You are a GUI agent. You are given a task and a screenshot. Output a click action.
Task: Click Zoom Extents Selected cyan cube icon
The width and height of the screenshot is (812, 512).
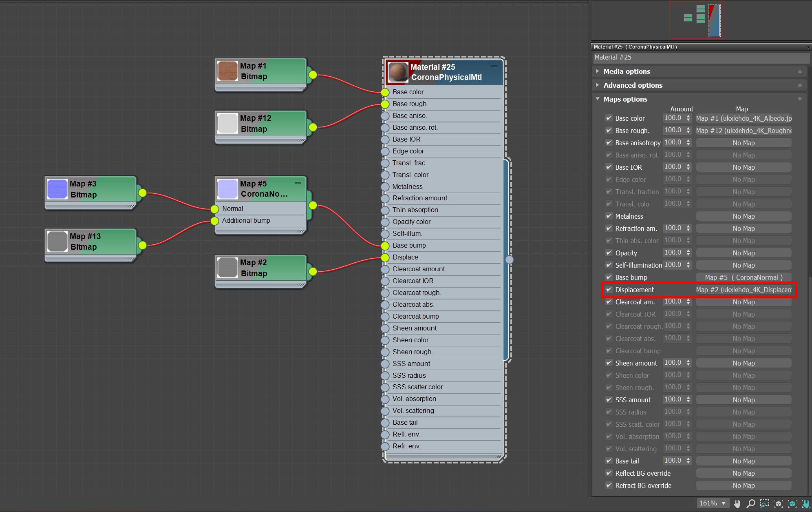792,503
